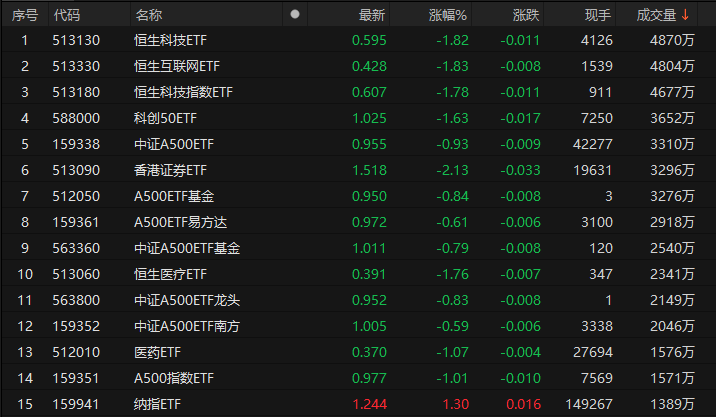Viewport: 716px width, 417px height.
Task: Click the change percent -2.13
Action: click(x=452, y=170)
